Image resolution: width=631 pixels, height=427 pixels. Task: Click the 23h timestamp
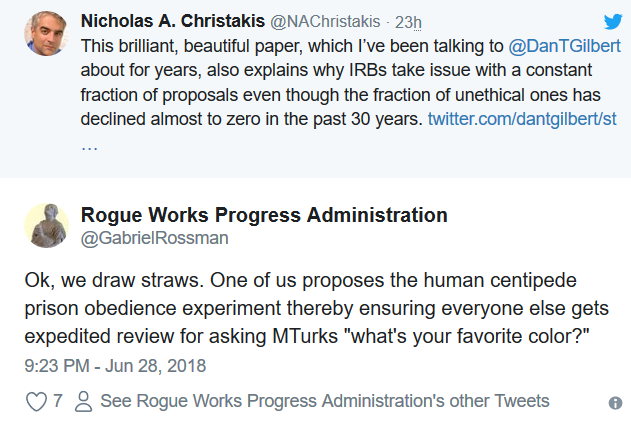(408, 22)
